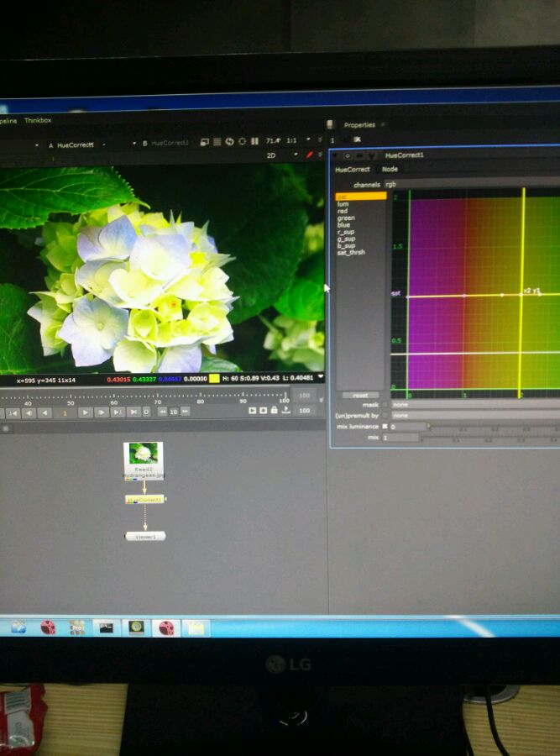Click the current frame number field
Screen dimensions: 560x756
pyautogui.click(x=65, y=413)
